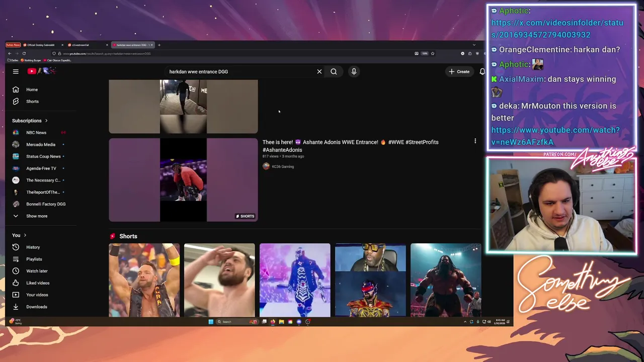The image size is (644, 362).
Task: Open Shorts thumbnail of masked wrestler entrance
Action: [x=295, y=280]
